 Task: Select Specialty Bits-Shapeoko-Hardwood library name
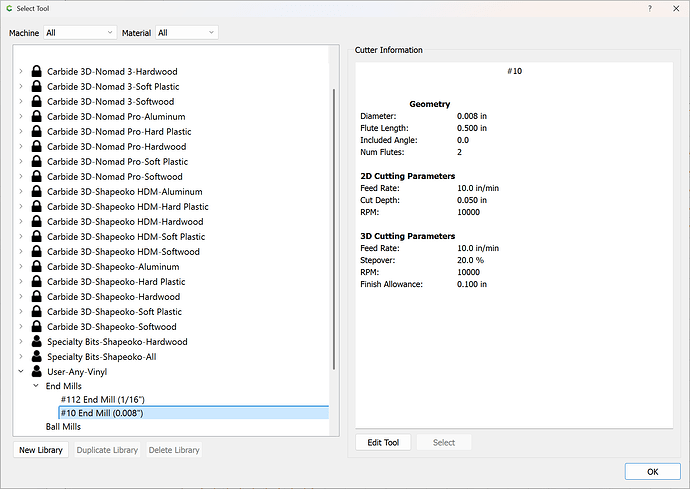point(117,341)
